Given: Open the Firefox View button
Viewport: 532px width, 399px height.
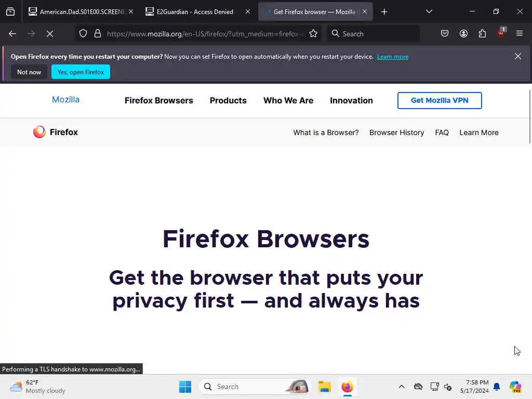Looking at the screenshot, I should [x=10, y=12].
